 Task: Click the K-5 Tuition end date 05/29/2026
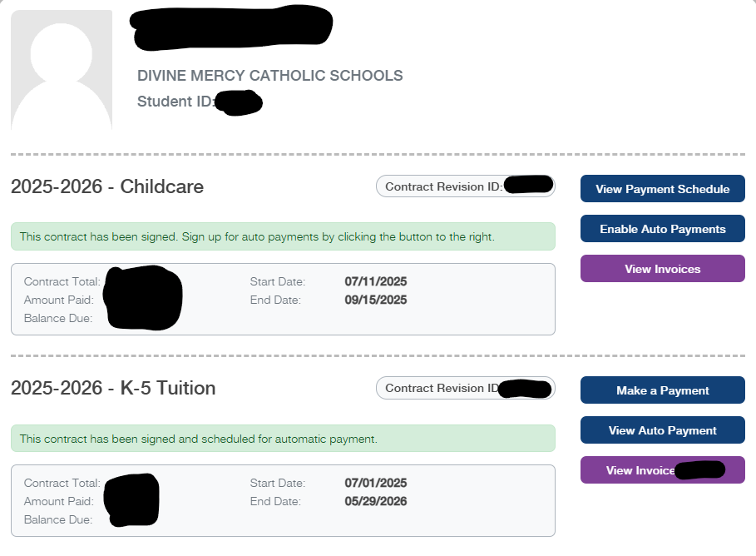(376, 501)
